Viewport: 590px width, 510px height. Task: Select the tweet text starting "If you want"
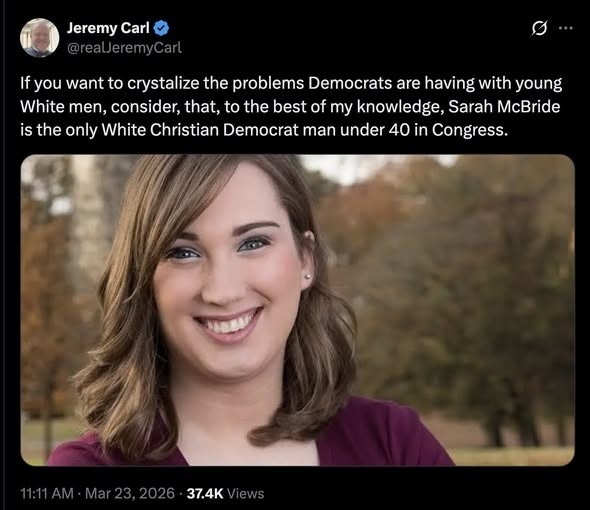(291, 107)
